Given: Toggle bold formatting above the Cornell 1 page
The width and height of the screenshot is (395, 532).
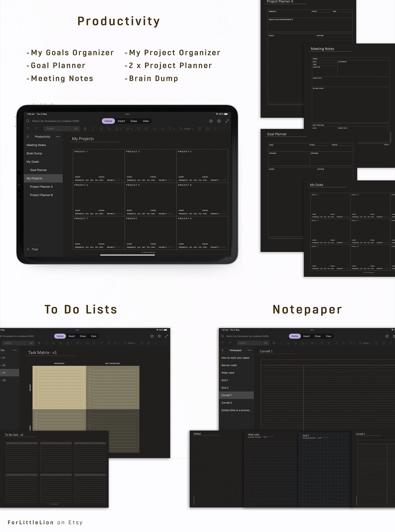Looking at the screenshot, I should pyautogui.click(x=274, y=343).
